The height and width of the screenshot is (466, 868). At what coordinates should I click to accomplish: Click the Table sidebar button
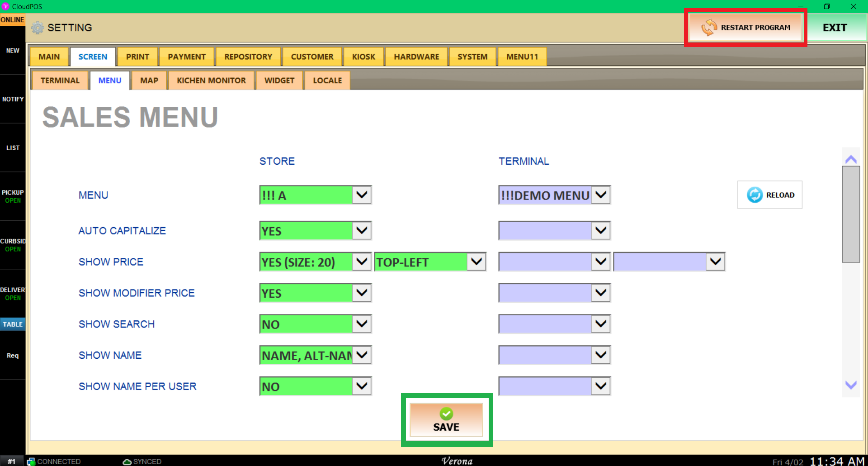tap(13, 324)
